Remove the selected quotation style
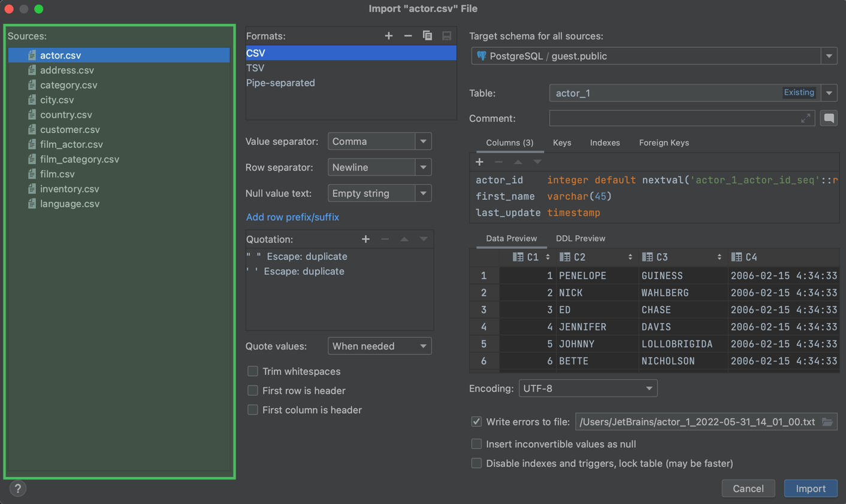The width and height of the screenshot is (846, 504). click(385, 239)
